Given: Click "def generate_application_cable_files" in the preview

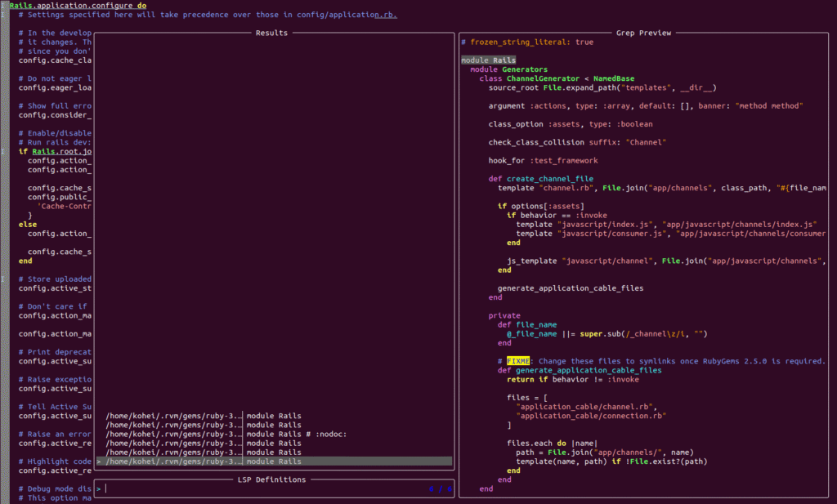Looking at the screenshot, I should pyautogui.click(x=579, y=370).
